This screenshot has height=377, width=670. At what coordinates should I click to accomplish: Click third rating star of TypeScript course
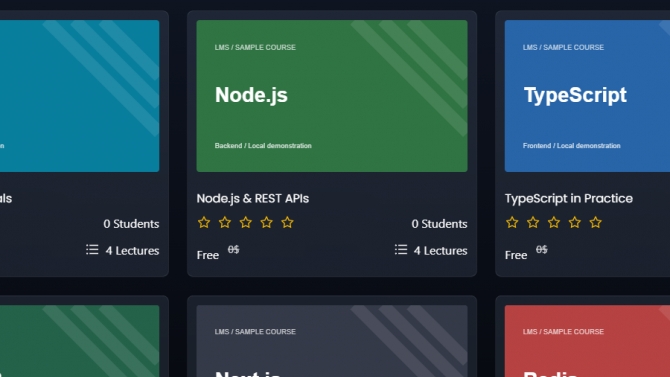tap(554, 222)
